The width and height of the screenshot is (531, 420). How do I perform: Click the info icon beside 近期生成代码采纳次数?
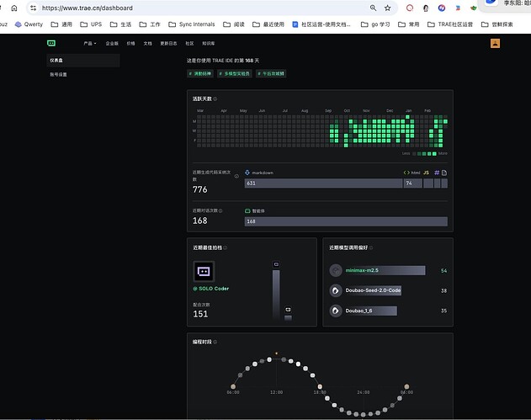tap(236, 176)
